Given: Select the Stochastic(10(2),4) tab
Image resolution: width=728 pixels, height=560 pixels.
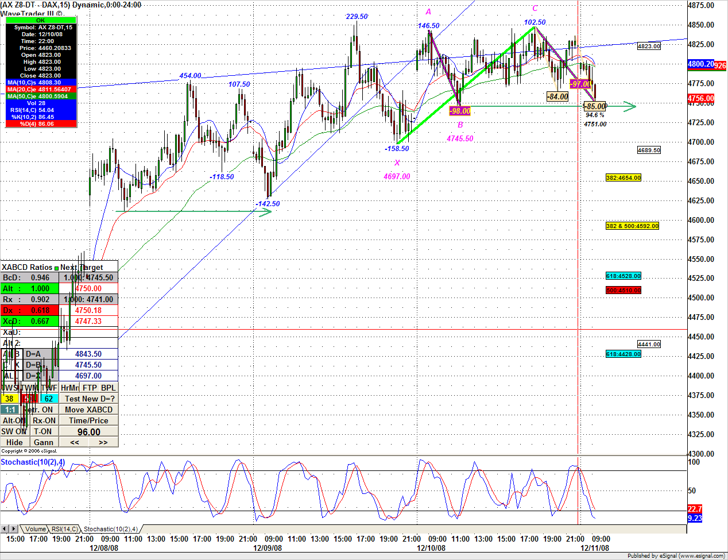Looking at the screenshot, I should (111, 529).
